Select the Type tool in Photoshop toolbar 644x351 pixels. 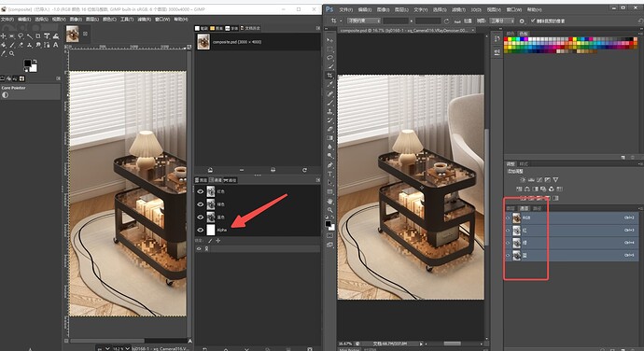coord(329,174)
